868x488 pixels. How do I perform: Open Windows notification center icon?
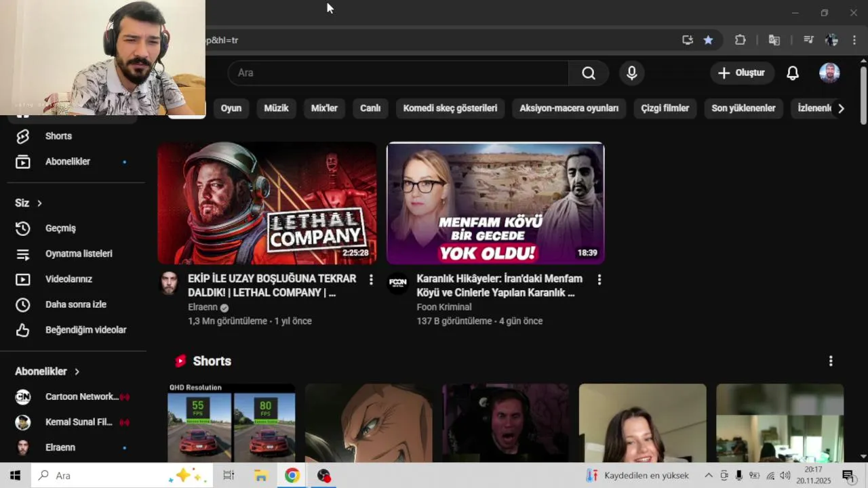coord(848,476)
